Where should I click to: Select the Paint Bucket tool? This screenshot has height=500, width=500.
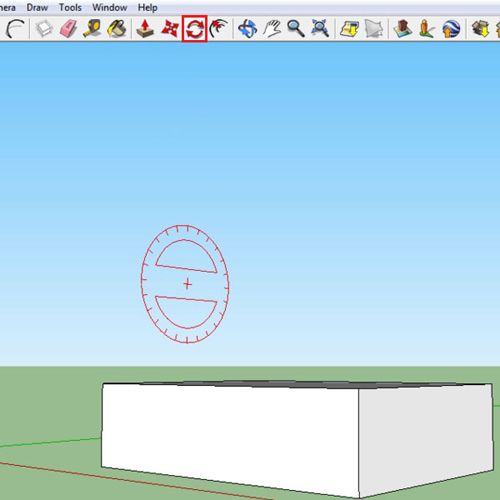point(117,29)
